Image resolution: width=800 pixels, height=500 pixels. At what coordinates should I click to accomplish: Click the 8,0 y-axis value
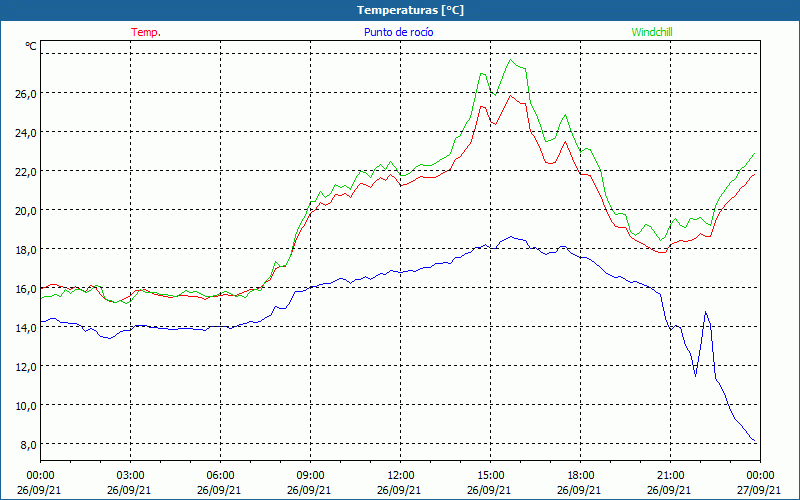29,444
